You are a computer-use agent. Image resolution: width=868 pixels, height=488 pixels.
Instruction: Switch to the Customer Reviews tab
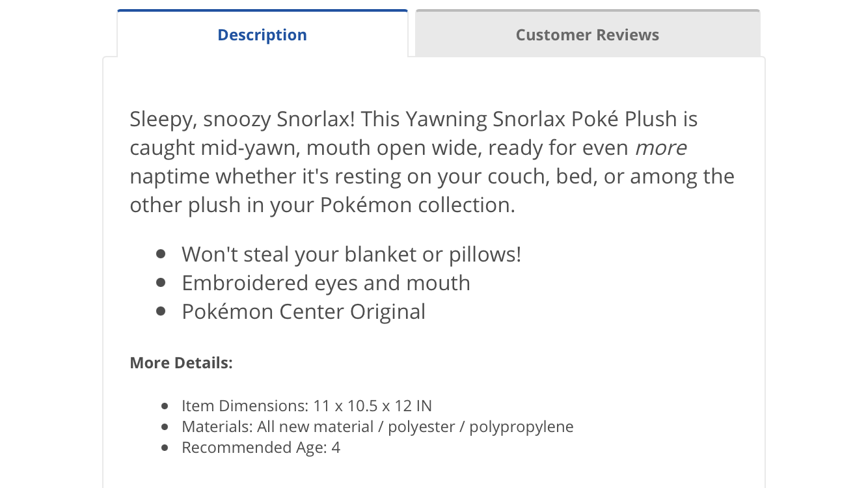(x=587, y=35)
